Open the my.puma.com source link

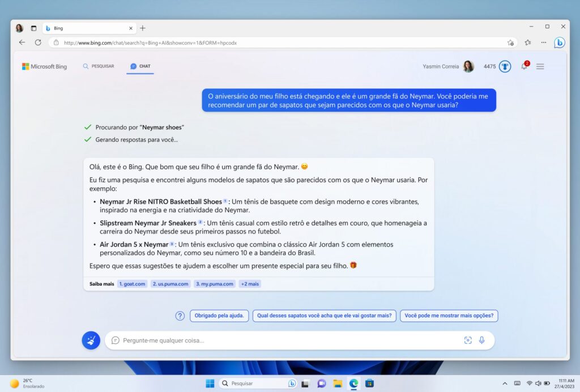pos(215,284)
